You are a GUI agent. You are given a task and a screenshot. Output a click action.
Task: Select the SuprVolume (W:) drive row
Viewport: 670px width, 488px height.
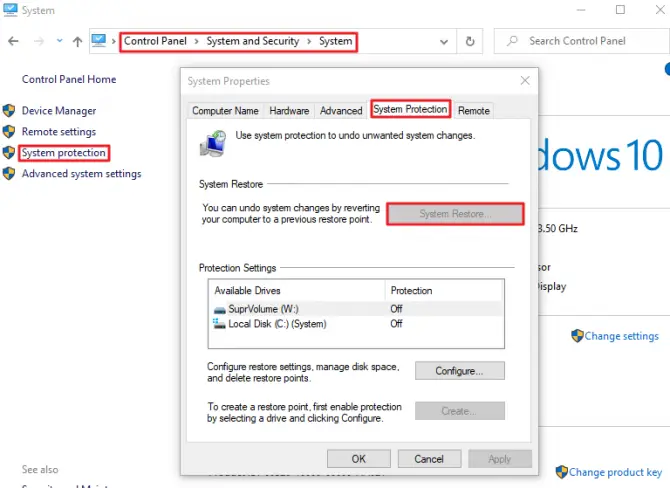356,309
